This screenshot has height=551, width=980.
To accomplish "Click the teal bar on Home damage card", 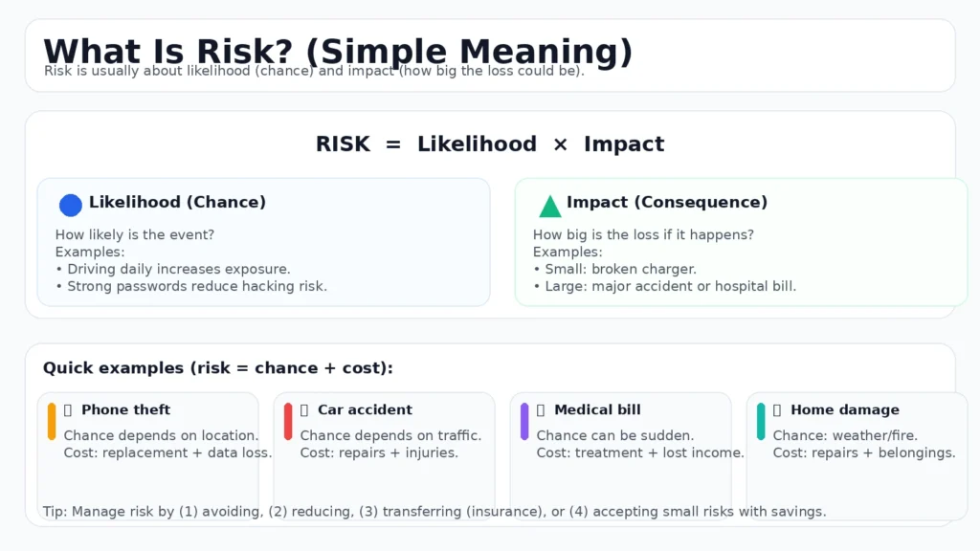I will (x=761, y=422).
